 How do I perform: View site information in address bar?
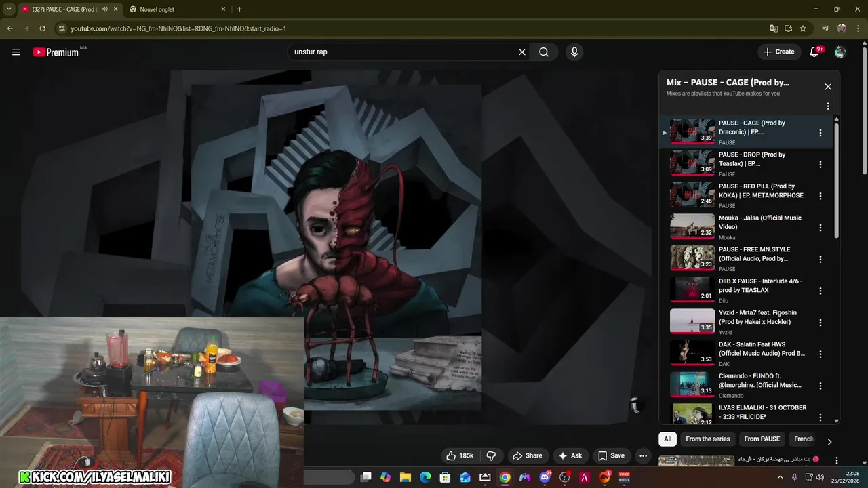[62, 28]
